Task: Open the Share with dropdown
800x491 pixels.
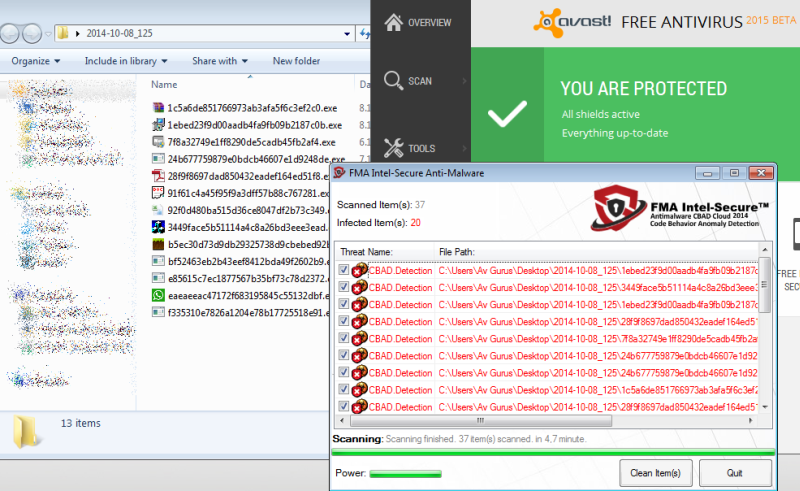Action: pos(219,61)
